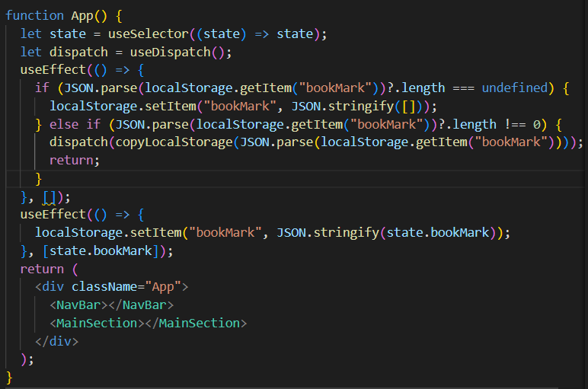This screenshot has width=588, height=389.
Task: Click the final closing brace of function App
Action: 9,377
